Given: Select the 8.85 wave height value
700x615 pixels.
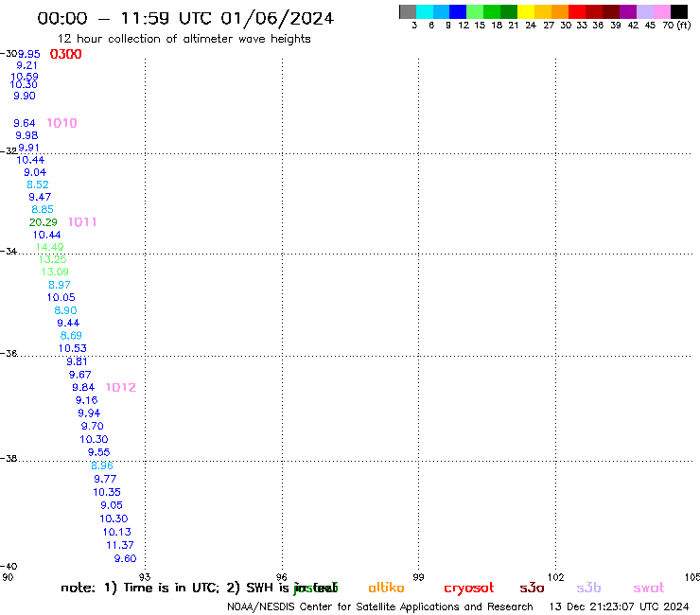Looking at the screenshot, I should pyautogui.click(x=43, y=209).
